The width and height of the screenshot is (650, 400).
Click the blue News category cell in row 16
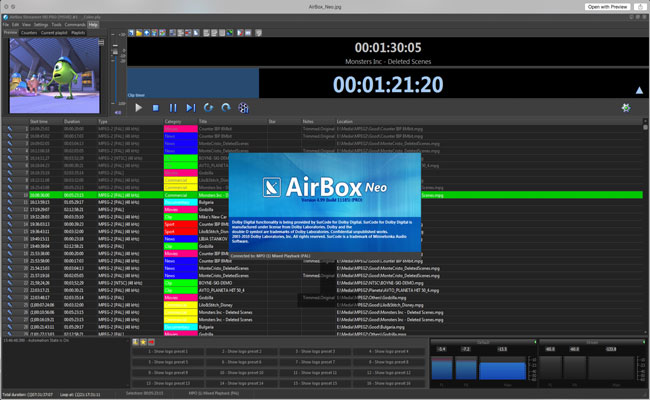click(181, 239)
